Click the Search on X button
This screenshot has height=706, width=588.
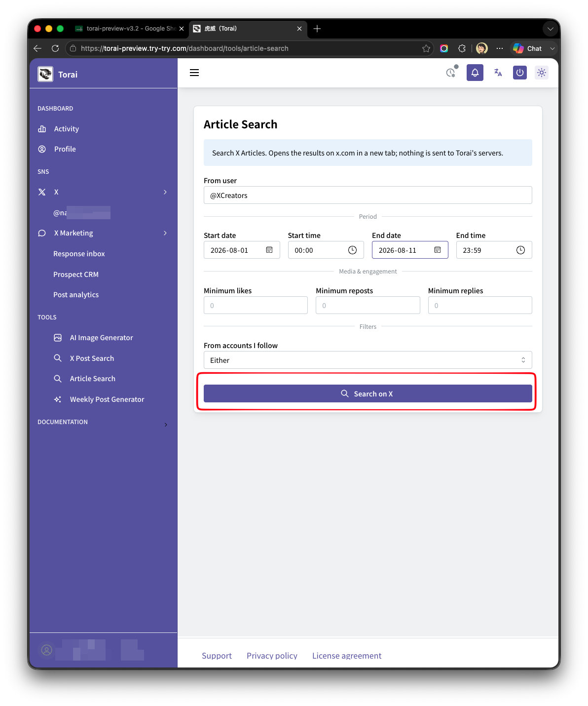pyautogui.click(x=368, y=393)
